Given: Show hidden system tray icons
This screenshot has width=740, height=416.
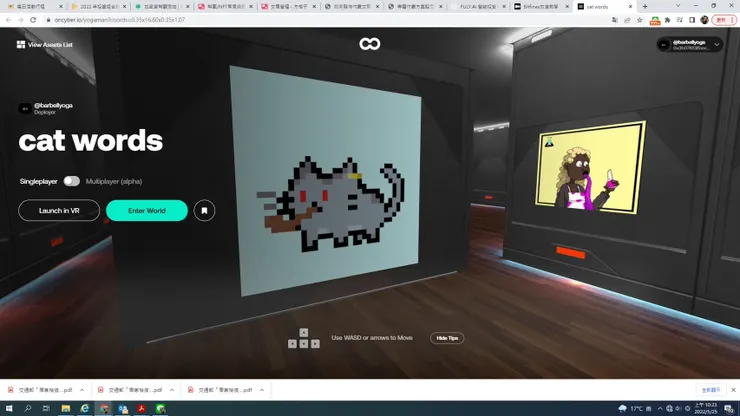Looking at the screenshot, I should pyautogui.click(x=660, y=408).
